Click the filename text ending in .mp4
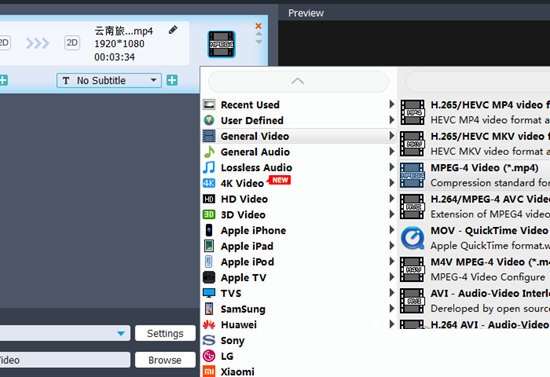The height and width of the screenshot is (377, 550). (123, 31)
